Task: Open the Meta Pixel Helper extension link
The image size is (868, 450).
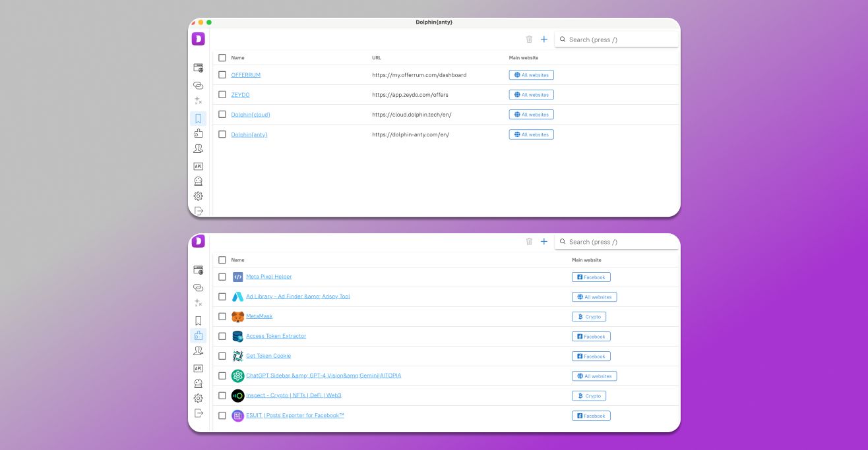Action: (x=268, y=277)
